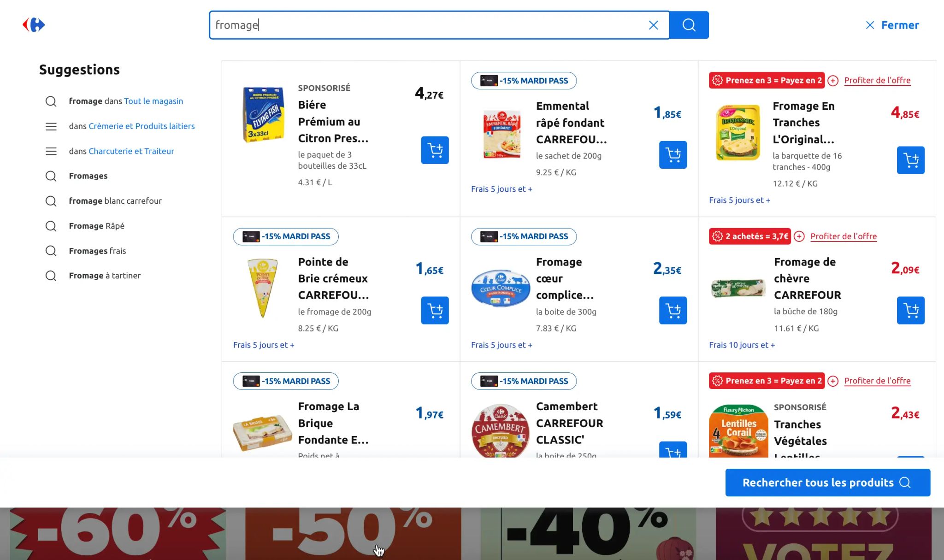Choose the 'Fromage Râpé' suggestion
The image size is (944, 560).
point(96,226)
